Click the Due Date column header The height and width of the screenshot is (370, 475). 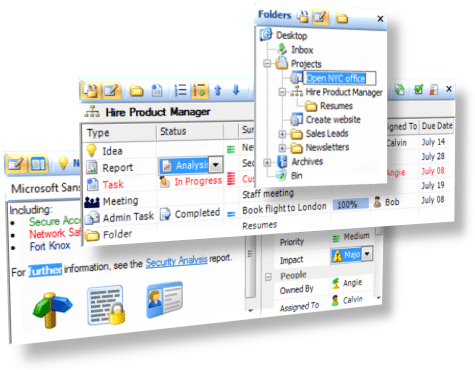tap(437, 126)
